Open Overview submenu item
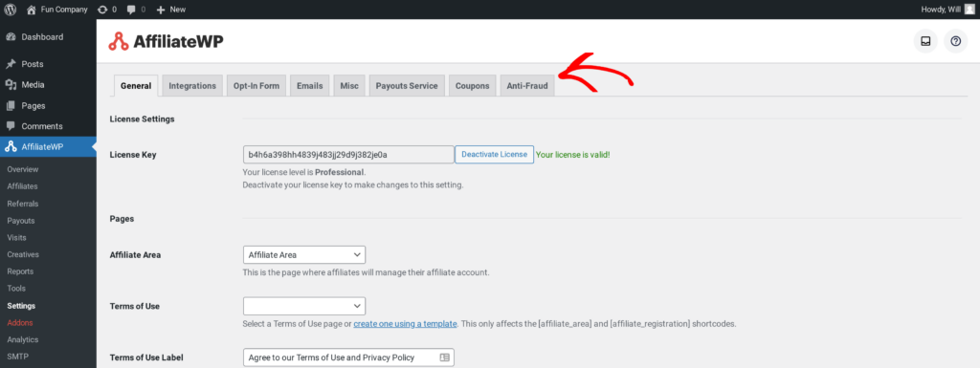This screenshot has height=368, width=980. point(23,169)
